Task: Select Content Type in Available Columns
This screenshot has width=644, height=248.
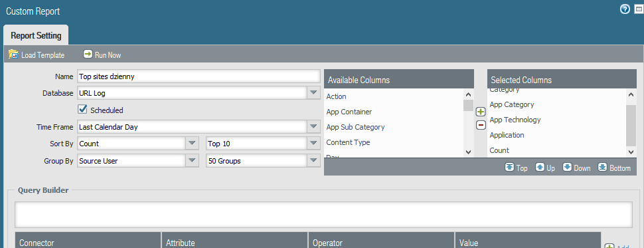Action: tap(348, 142)
